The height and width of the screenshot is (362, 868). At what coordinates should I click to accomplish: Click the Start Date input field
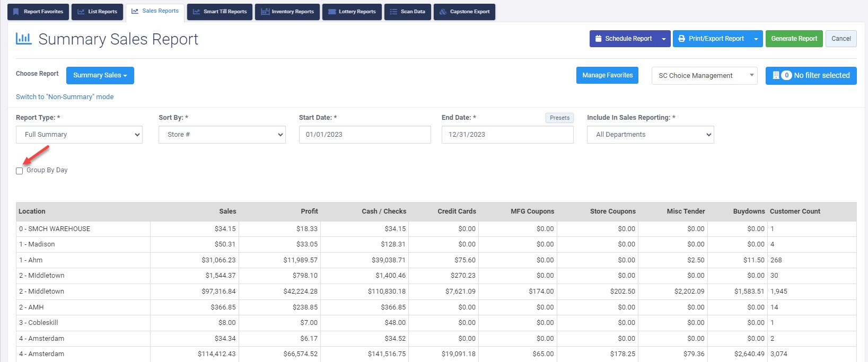click(x=365, y=135)
